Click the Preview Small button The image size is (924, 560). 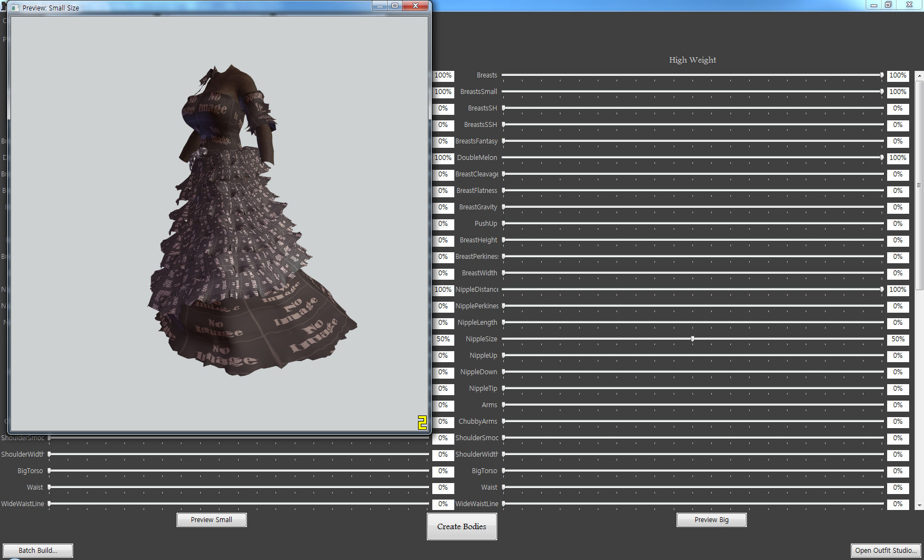[211, 519]
